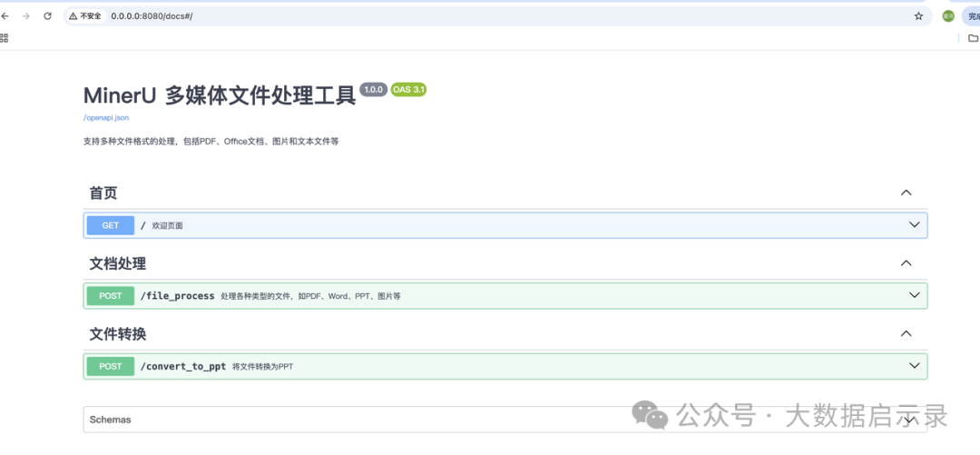The width and height of the screenshot is (980, 455).
Task: Click the POST badge for /file_process
Action: pyautogui.click(x=111, y=295)
